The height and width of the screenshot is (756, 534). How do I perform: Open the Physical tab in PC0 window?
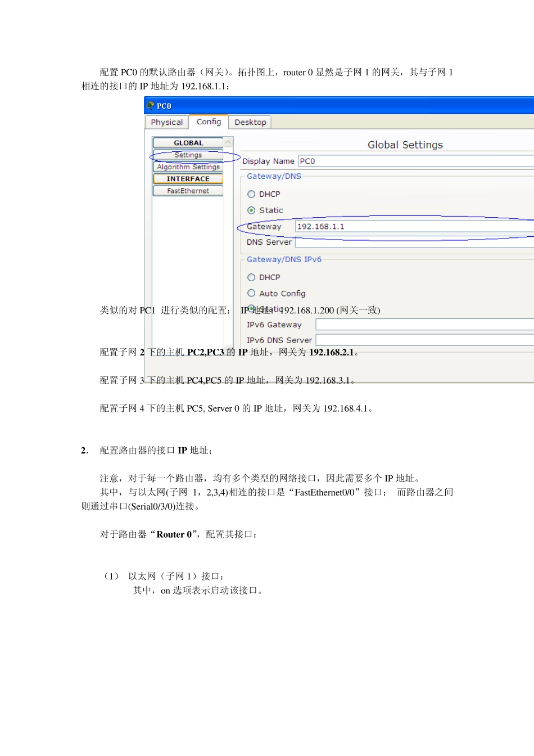(166, 122)
